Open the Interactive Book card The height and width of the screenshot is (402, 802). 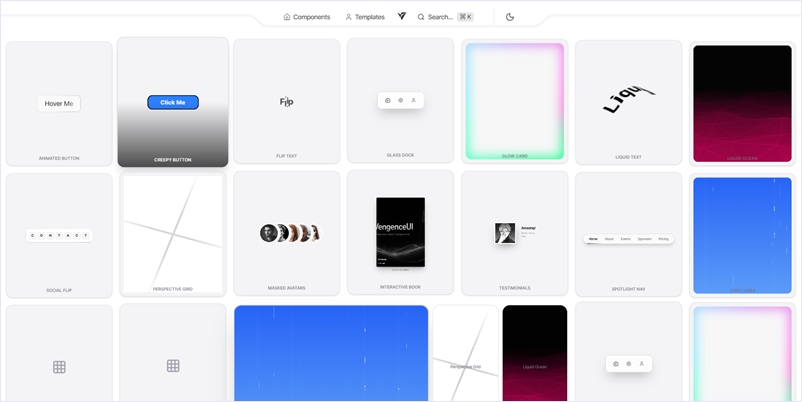click(400, 232)
